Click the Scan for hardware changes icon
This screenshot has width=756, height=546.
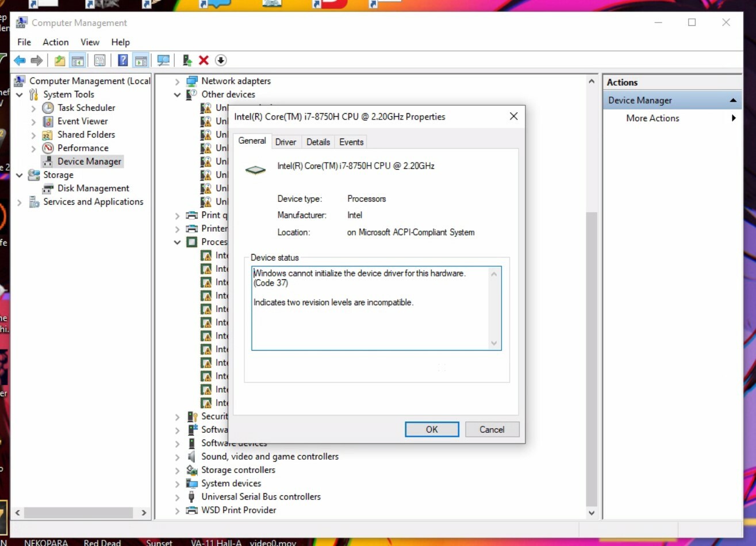point(164,60)
